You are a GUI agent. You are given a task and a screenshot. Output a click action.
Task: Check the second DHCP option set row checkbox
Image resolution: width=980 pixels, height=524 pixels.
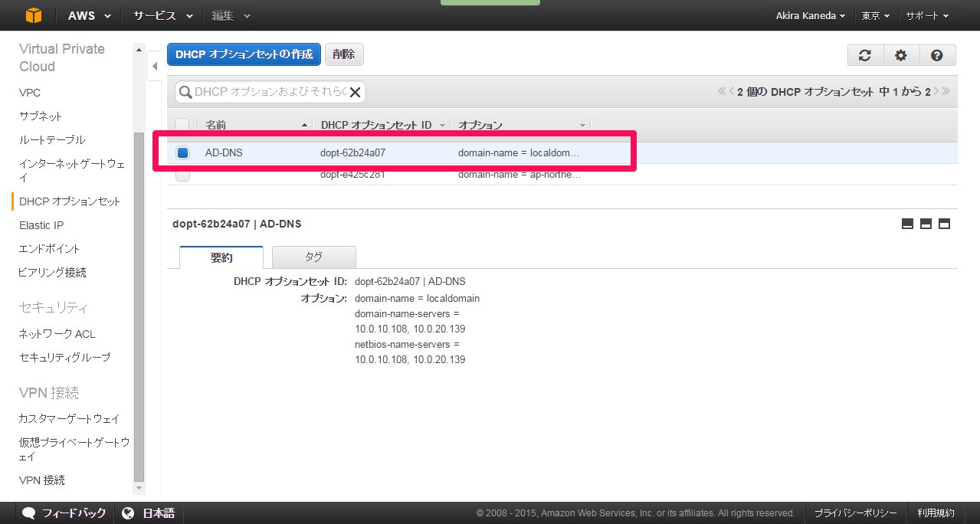point(182,175)
